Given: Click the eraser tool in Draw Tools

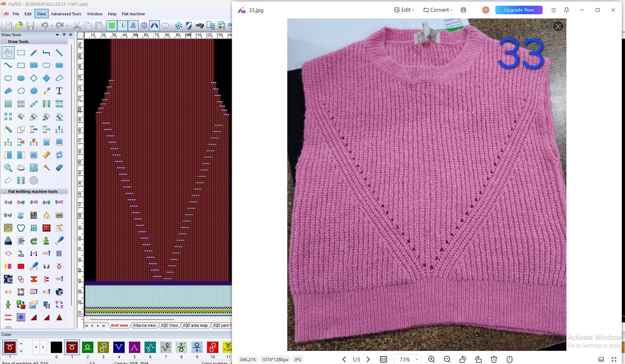Looking at the screenshot, I should (59, 168).
